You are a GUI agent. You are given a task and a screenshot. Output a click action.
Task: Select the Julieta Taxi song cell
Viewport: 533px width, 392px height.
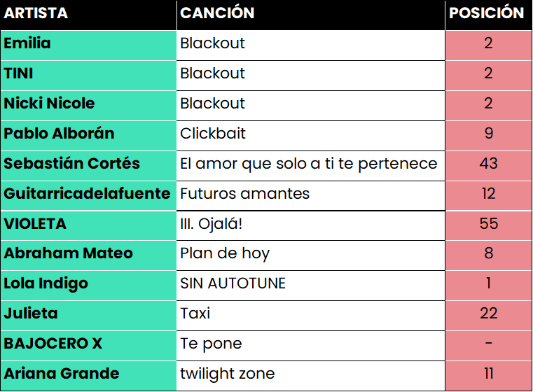pyautogui.click(x=311, y=316)
